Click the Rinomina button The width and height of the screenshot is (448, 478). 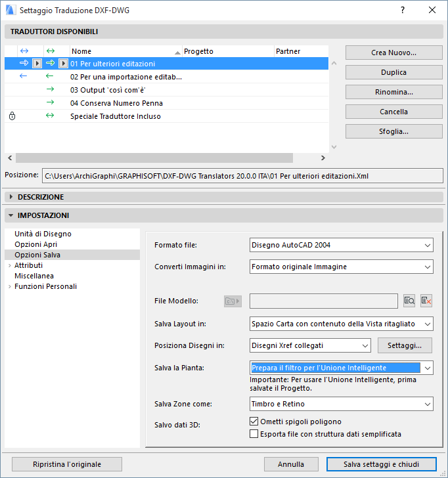pos(393,92)
